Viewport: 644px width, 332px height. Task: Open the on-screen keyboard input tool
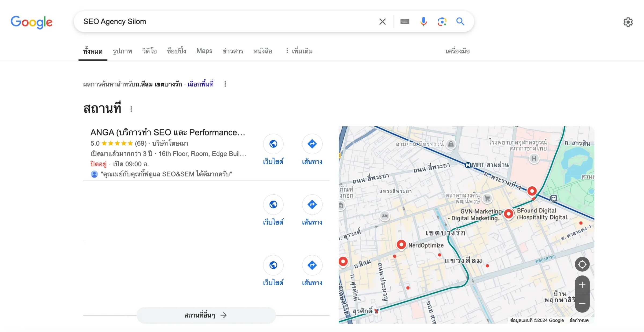click(x=405, y=21)
